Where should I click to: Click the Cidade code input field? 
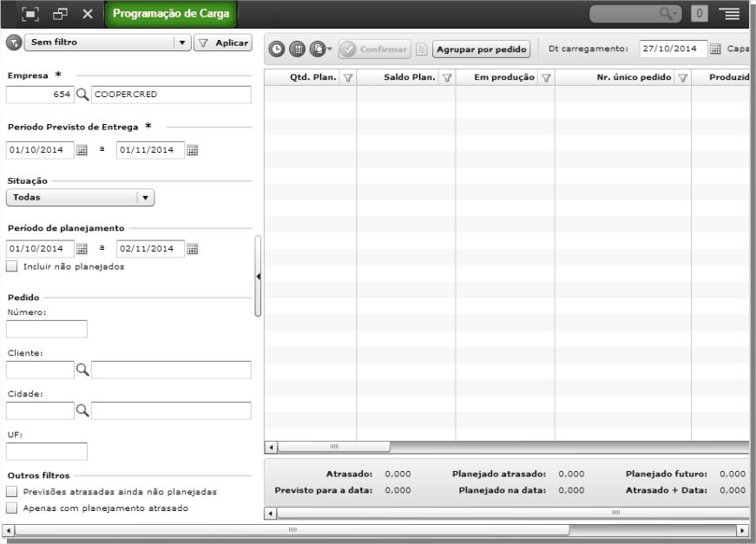point(40,410)
